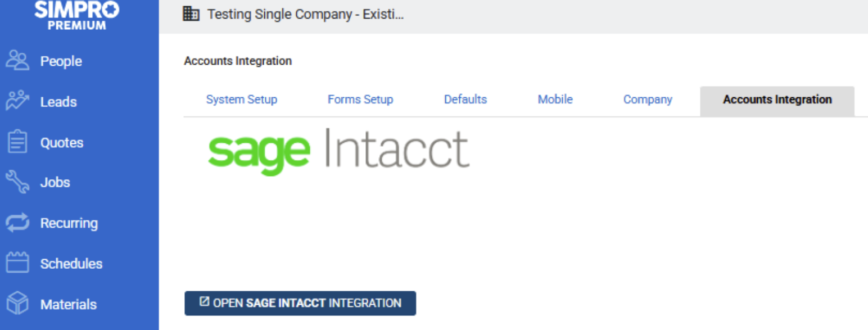Open the People menu label
868x330 pixels.
pyautogui.click(x=61, y=61)
